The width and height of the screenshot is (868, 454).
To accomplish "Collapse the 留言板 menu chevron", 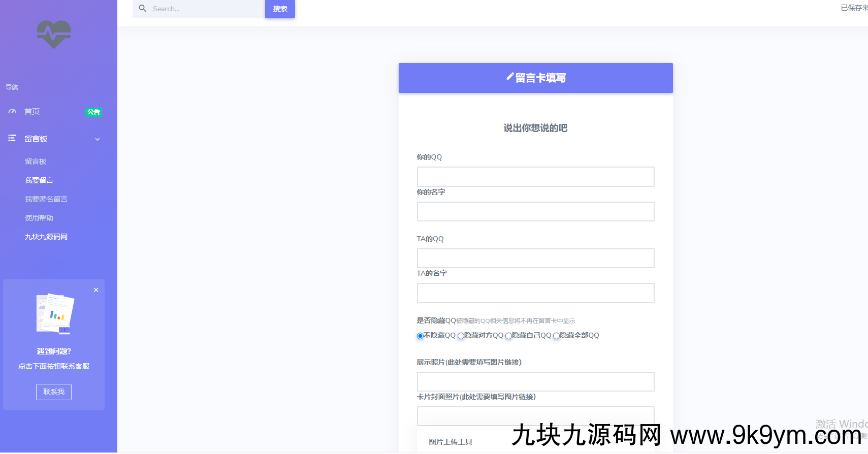I will coord(98,139).
